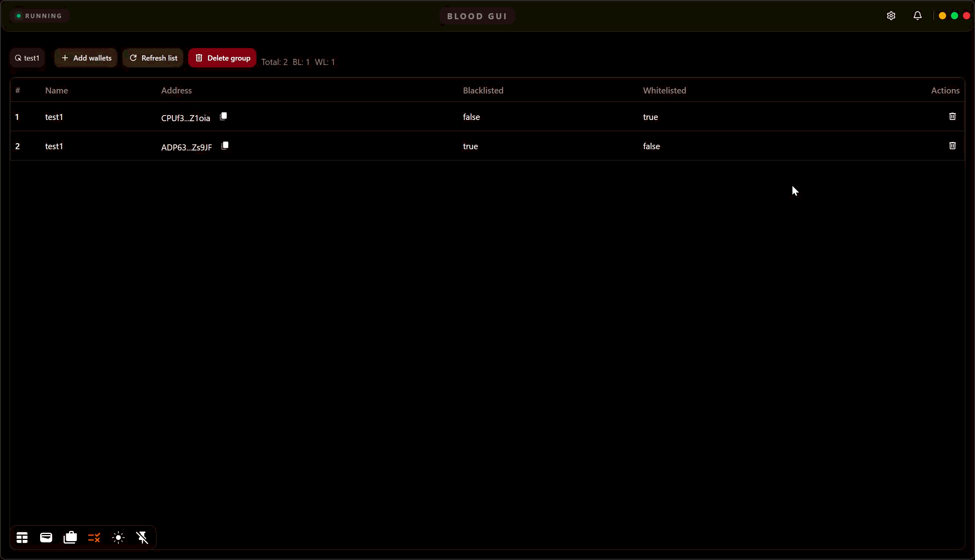Delete wallet row 2 with trash icon
The image size is (975, 560).
[953, 146]
